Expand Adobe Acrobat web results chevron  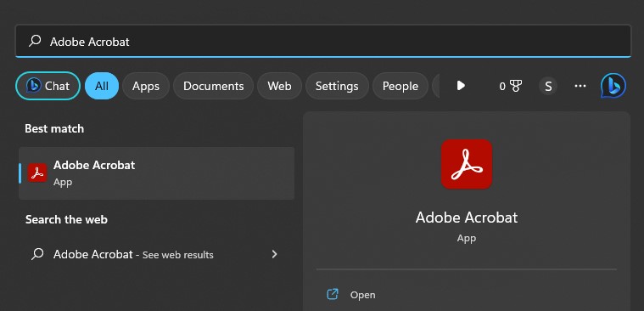[274, 254]
